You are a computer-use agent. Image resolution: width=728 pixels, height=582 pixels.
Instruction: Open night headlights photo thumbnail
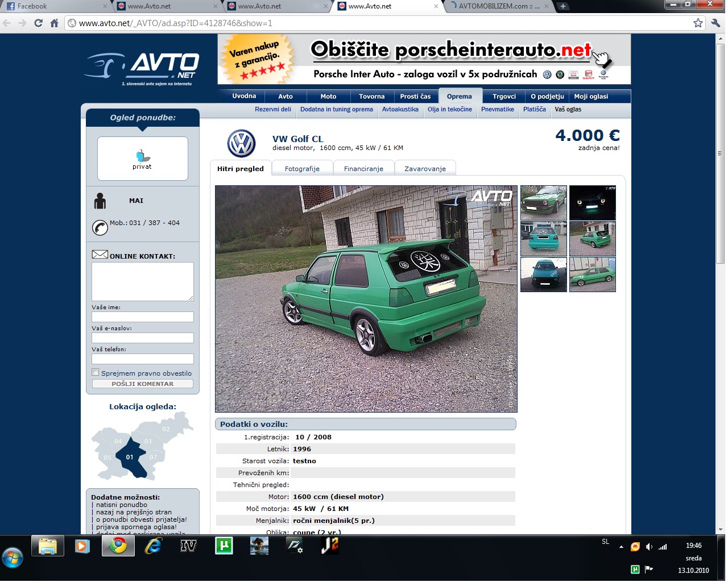[593, 203]
